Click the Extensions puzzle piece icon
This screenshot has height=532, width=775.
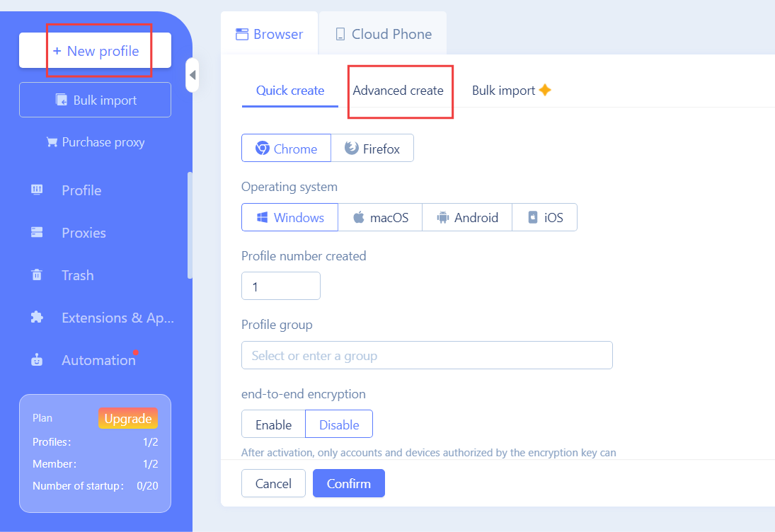(x=37, y=318)
